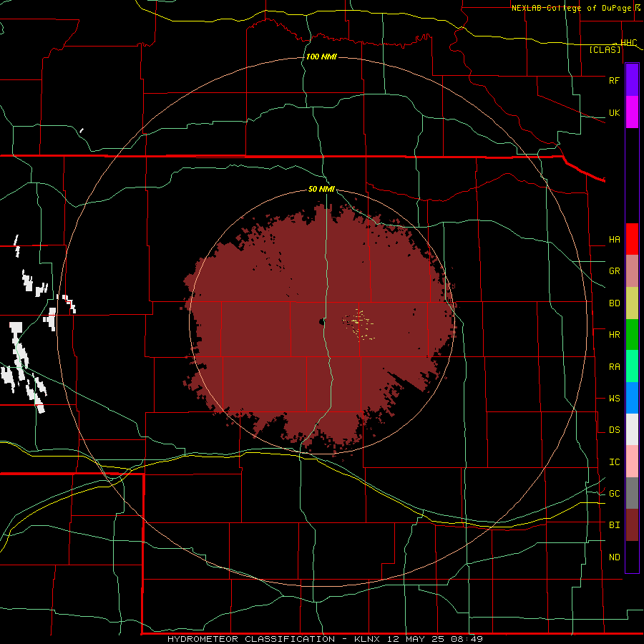644x644 pixels.
Task: Click the KLNX radar site identifier
Action: coord(366,639)
